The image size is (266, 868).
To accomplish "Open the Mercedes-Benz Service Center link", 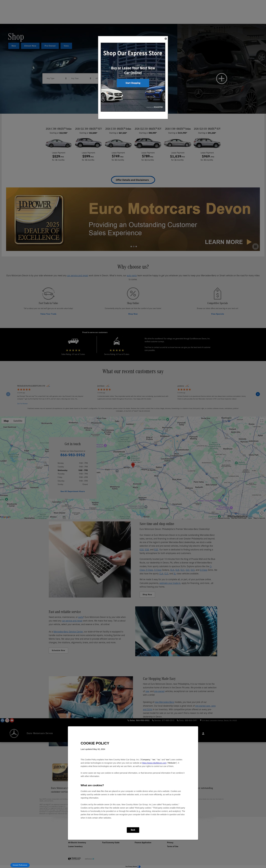I will pos(68,632).
